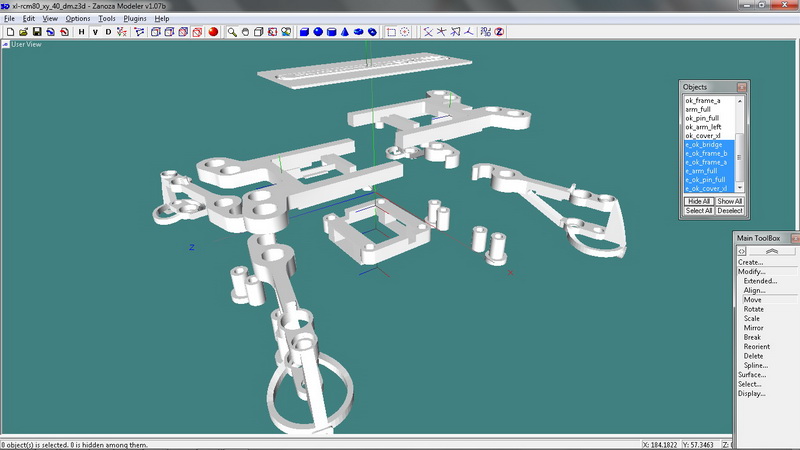Viewport: 800px width, 450px height.
Task: Open the Tools menu
Action: pos(107,18)
